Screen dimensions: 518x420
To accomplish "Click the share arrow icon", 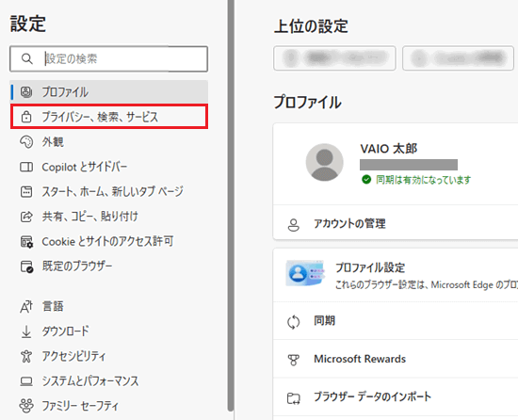I will tap(26, 217).
